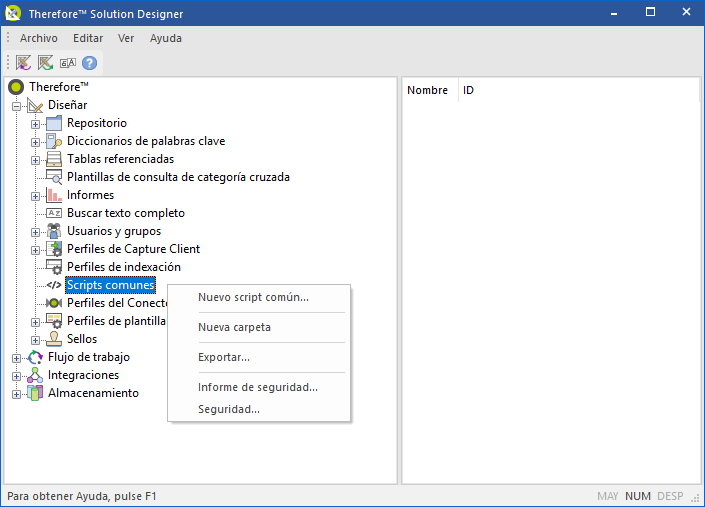Click the Usuarios y grupos people icon
The height and width of the screenshot is (507, 705).
[54, 231]
